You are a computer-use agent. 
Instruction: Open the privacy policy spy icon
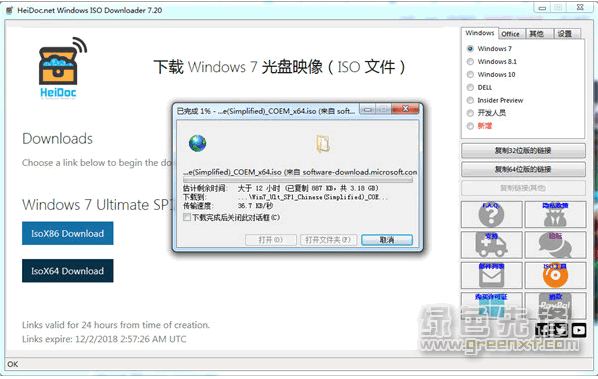point(555,215)
